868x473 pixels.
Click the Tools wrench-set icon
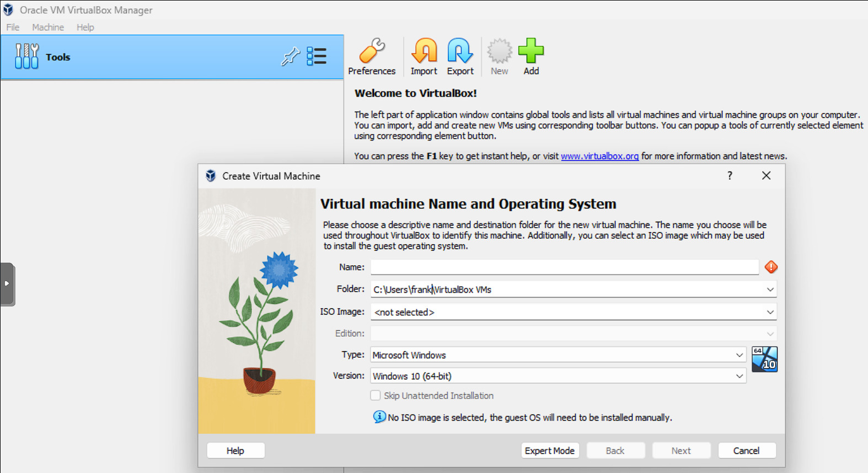[26, 56]
